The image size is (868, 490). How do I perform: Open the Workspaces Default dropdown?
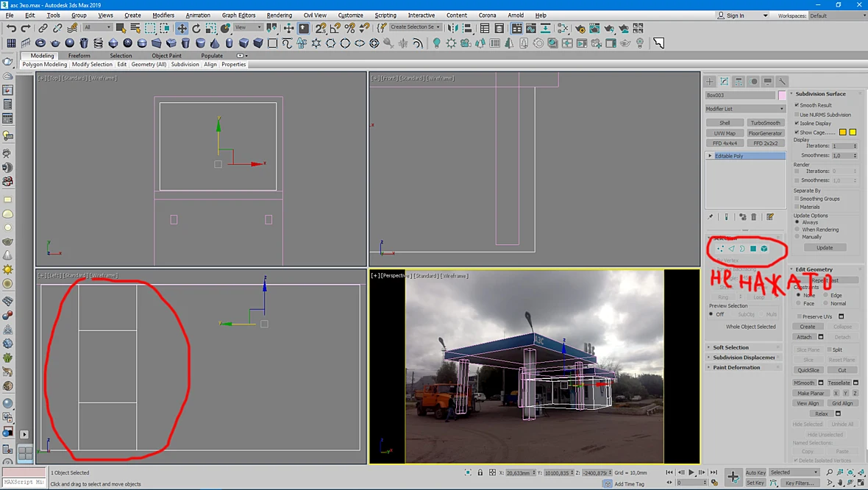point(836,15)
